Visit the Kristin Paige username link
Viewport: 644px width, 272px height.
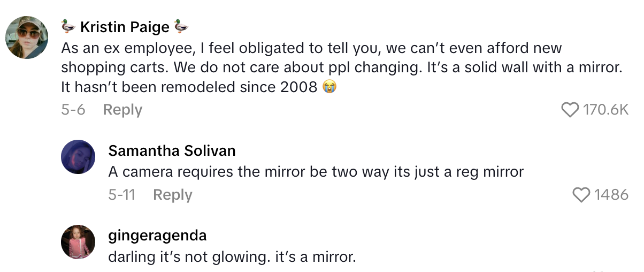coord(125,27)
